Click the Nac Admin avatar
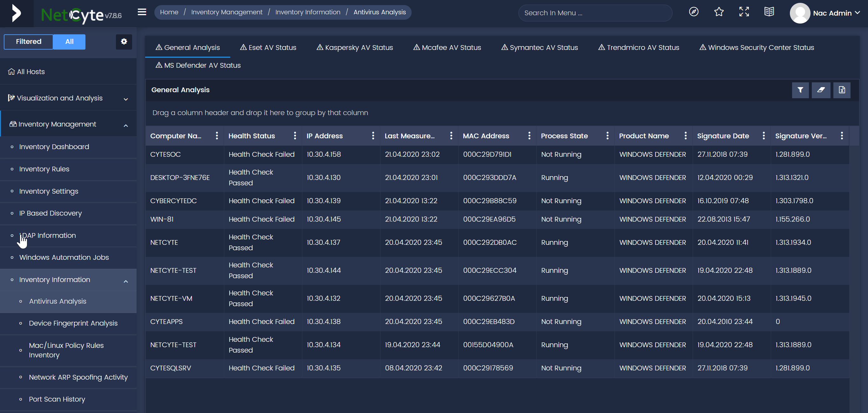Image resolution: width=868 pixels, height=413 pixels. click(800, 13)
